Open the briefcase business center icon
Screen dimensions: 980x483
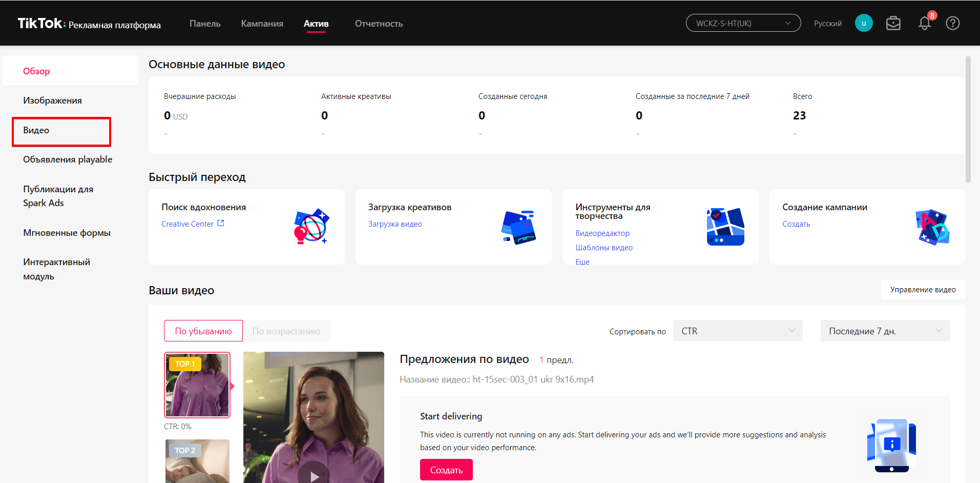coord(893,24)
